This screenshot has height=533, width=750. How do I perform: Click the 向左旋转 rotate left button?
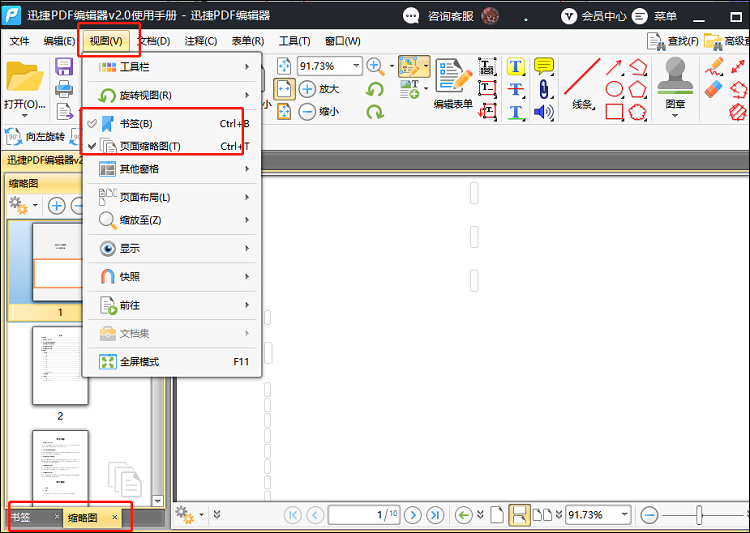click(35, 137)
